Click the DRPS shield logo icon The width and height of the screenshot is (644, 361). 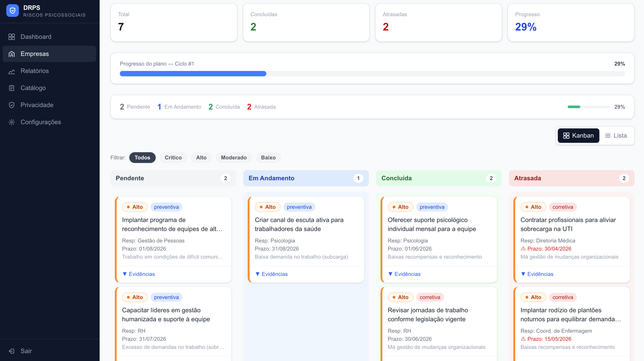tap(13, 11)
